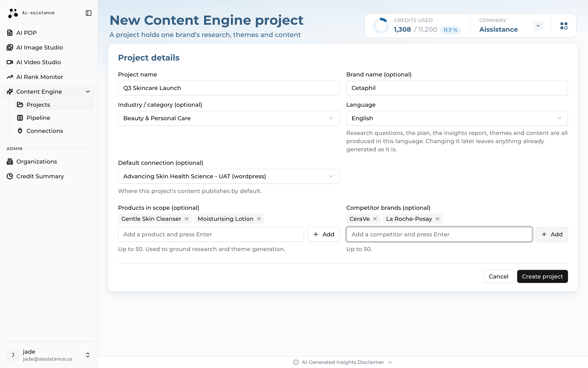The image size is (588, 368).
Task: Open the Credit Summary admin page
Action: (49, 176)
